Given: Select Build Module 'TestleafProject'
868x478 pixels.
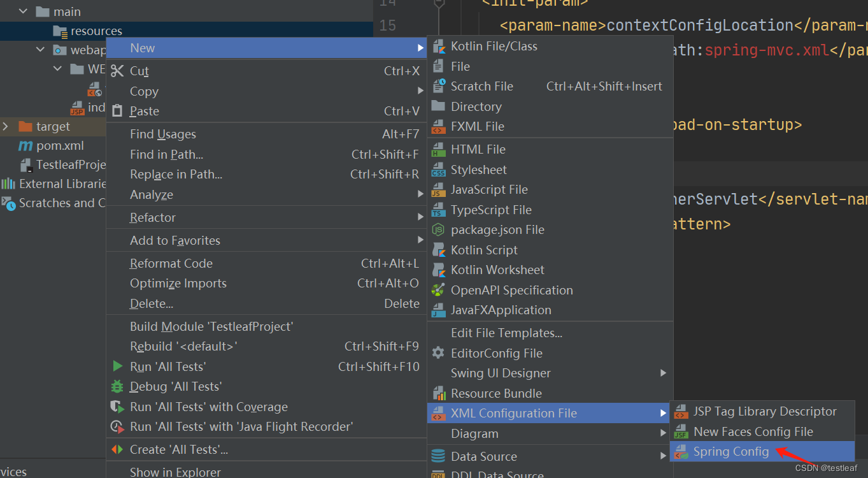Looking at the screenshot, I should click(266, 326).
